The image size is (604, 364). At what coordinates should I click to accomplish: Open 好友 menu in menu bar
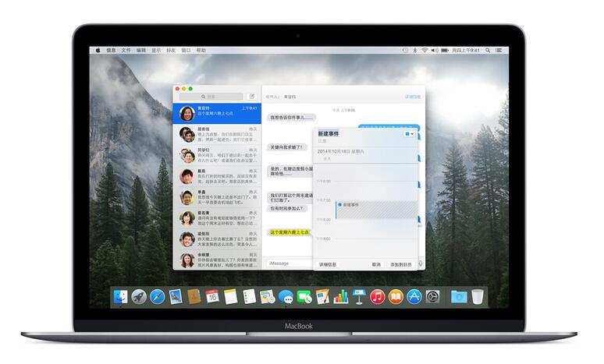tap(171, 51)
